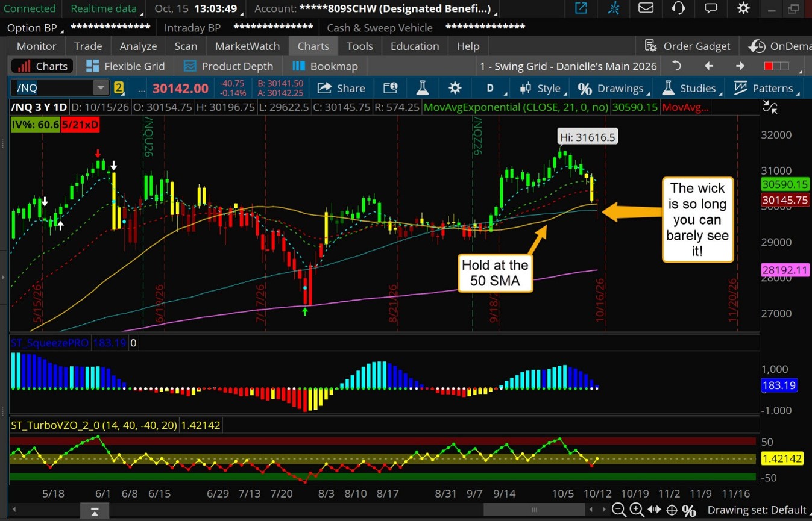This screenshot has width=812, height=521.
Task: Click the ST_TurboVZO_2_0 study label
Action: tap(94, 425)
